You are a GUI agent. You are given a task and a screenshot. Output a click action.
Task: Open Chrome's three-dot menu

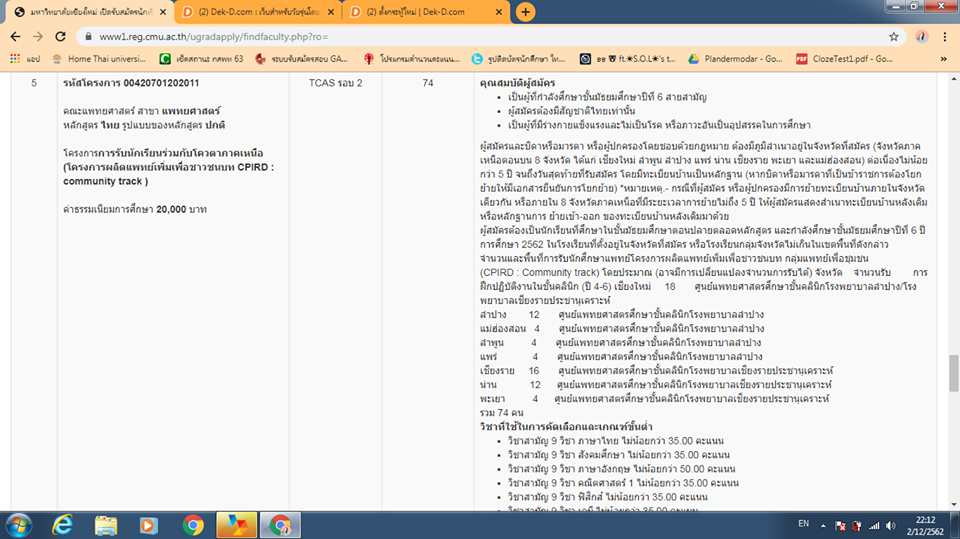click(945, 37)
